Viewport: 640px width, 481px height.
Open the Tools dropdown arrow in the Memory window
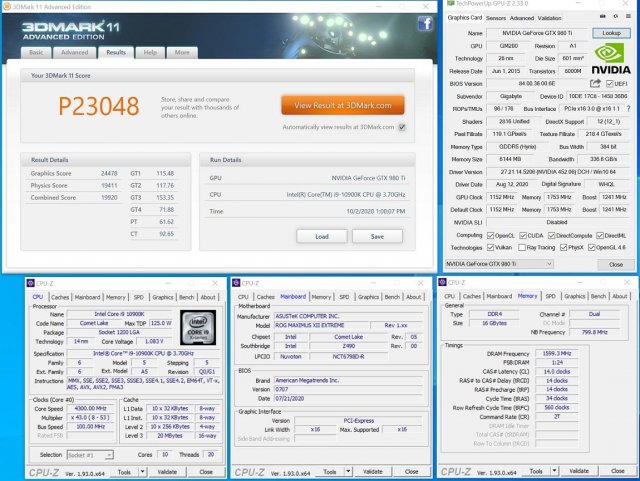tap(554, 471)
